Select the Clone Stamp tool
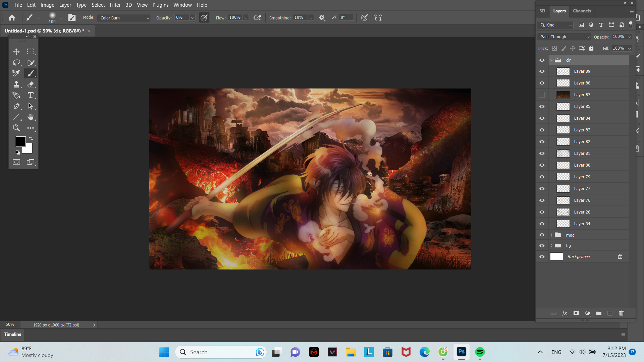The height and width of the screenshot is (362, 644). coord(16,84)
